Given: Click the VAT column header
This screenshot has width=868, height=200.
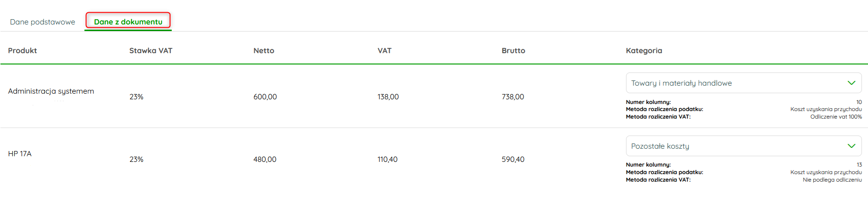Looking at the screenshot, I should (384, 50).
